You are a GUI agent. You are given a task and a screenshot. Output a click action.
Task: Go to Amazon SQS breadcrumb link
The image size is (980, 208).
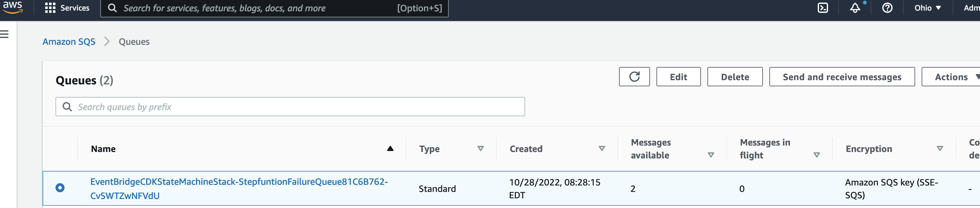(x=69, y=42)
